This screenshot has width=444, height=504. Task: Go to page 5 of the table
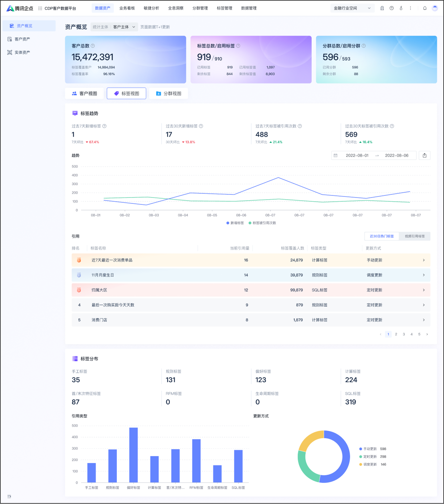tap(419, 334)
